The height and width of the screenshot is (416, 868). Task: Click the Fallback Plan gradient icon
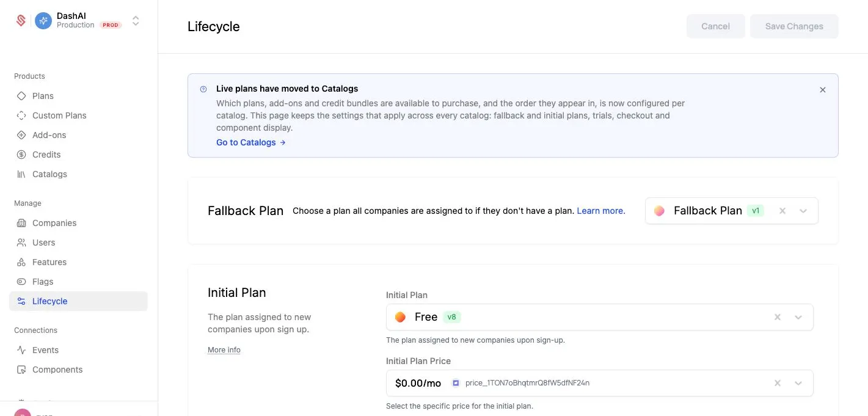point(659,211)
